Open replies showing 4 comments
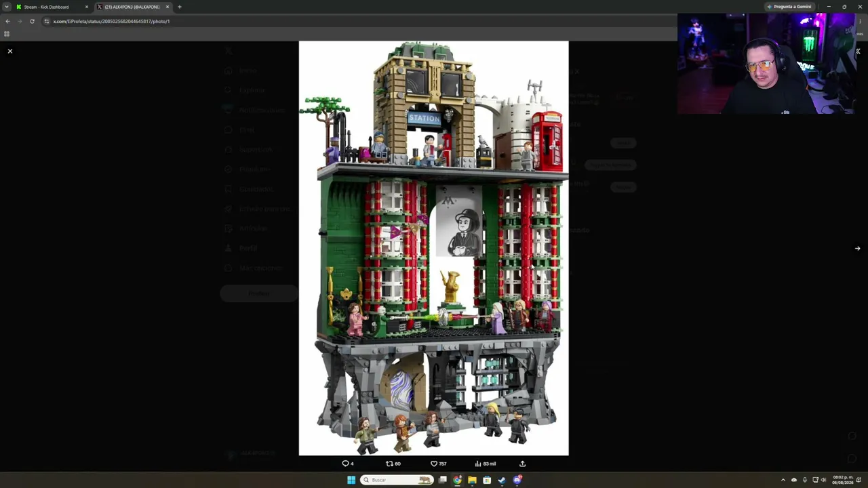Screen dimensions: 868x488 [x=348, y=464]
